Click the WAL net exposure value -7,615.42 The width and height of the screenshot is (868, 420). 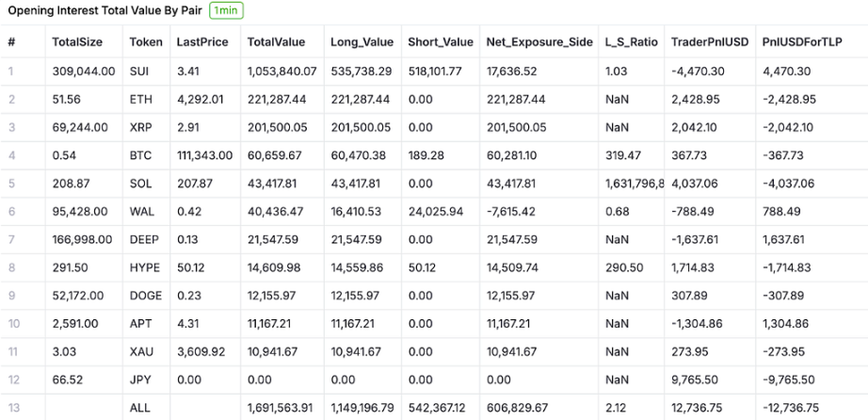[x=513, y=211]
